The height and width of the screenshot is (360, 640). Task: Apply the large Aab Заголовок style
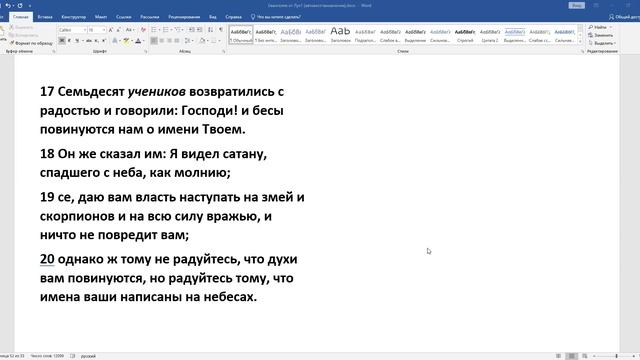[x=340, y=35]
